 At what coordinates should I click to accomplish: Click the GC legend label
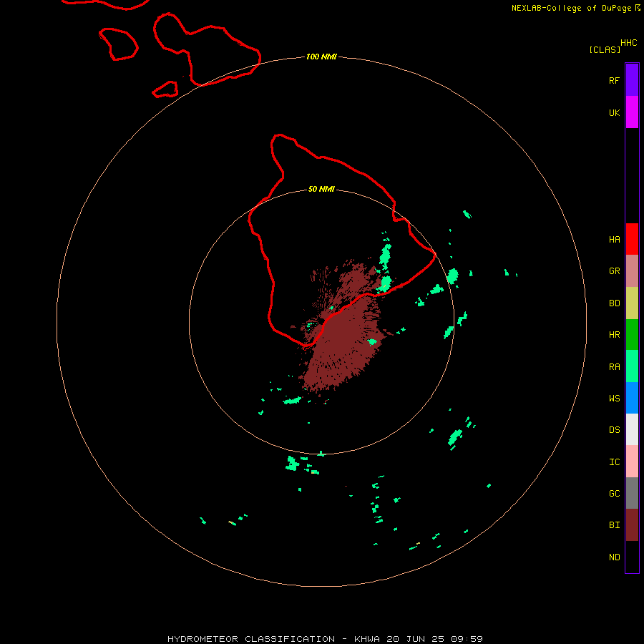614,493
